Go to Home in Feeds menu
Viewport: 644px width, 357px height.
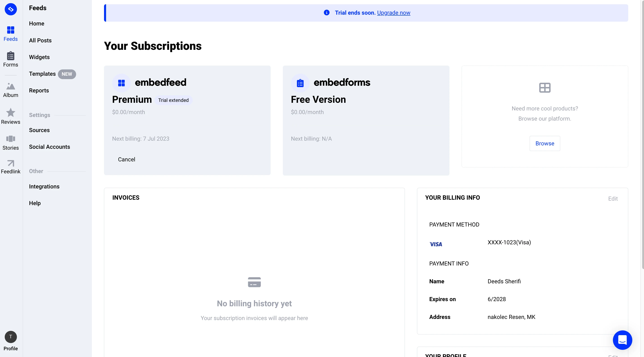pyautogui.click(x=36, y=23)
